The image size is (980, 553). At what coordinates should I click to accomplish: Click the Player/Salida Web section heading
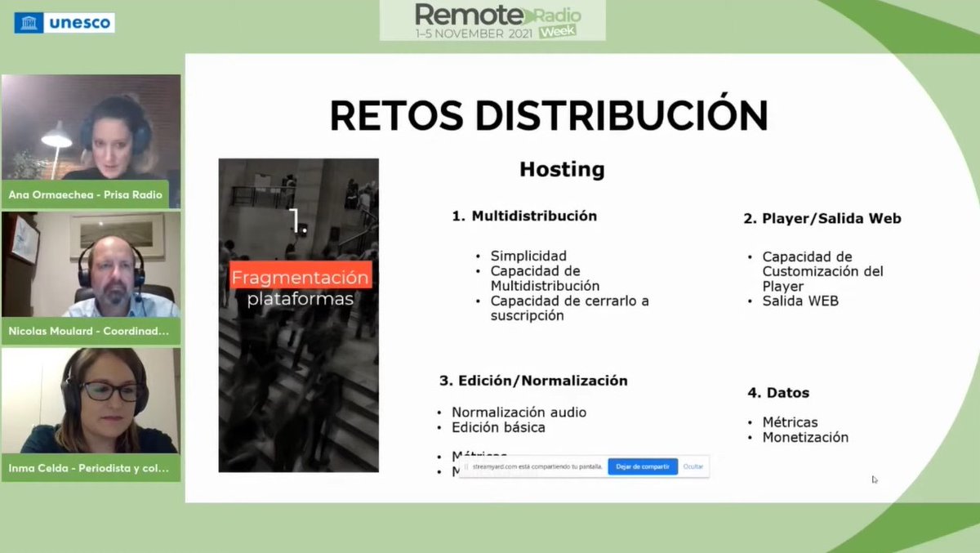821,218
